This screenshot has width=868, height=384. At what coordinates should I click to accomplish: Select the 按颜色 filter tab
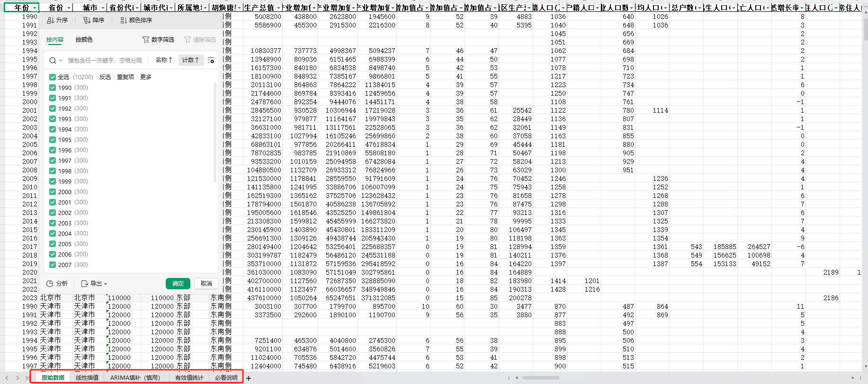[x=84, y=40]
